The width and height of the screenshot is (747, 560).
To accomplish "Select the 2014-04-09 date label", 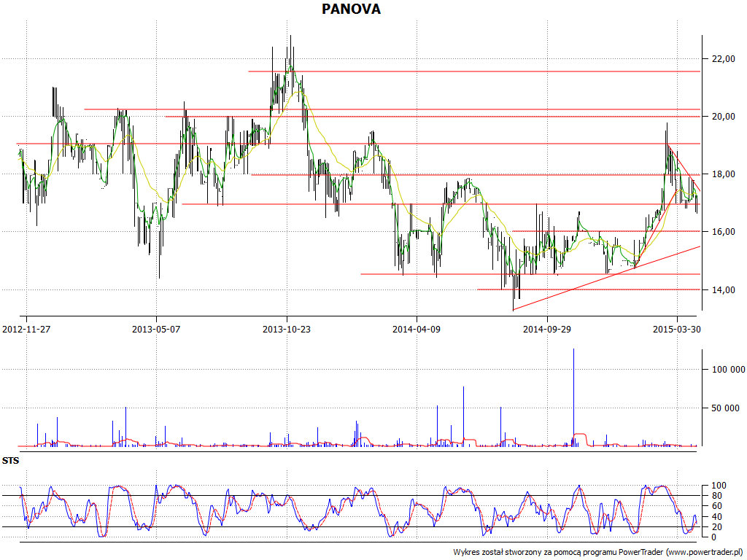I will [417, 329].
